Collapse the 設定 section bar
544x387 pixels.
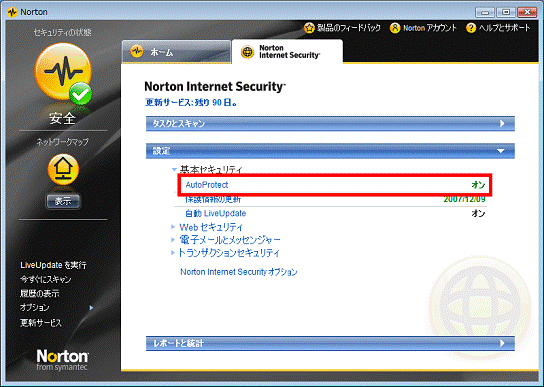click(330, 151)
